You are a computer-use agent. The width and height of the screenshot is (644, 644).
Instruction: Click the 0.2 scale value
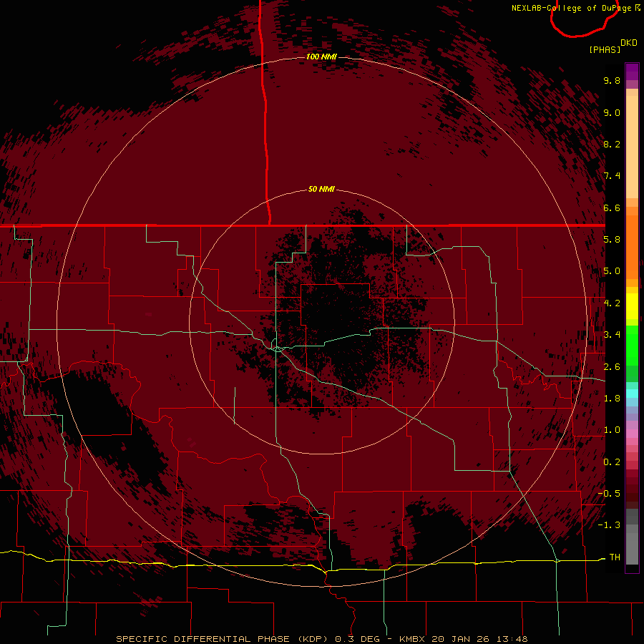coord(612,462)
